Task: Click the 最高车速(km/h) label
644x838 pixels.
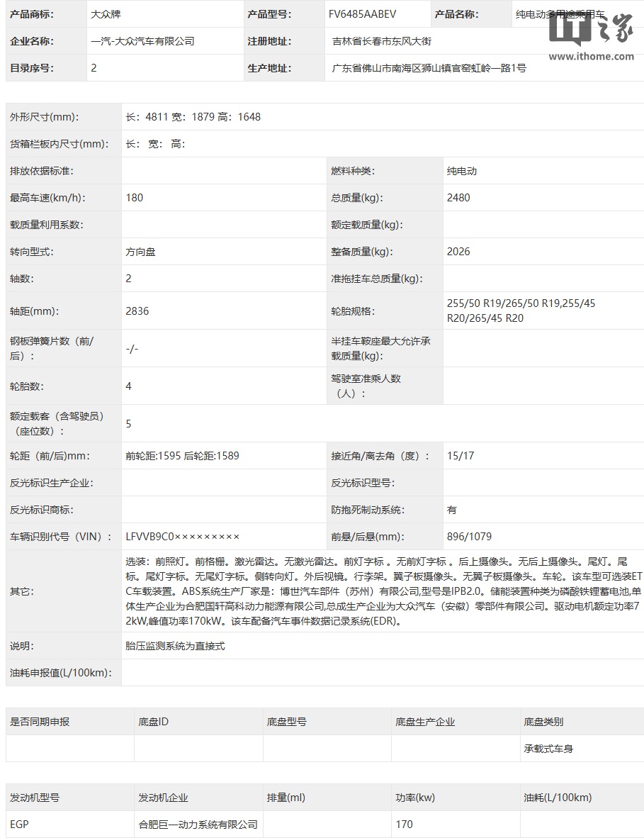Action: [47, 198]
